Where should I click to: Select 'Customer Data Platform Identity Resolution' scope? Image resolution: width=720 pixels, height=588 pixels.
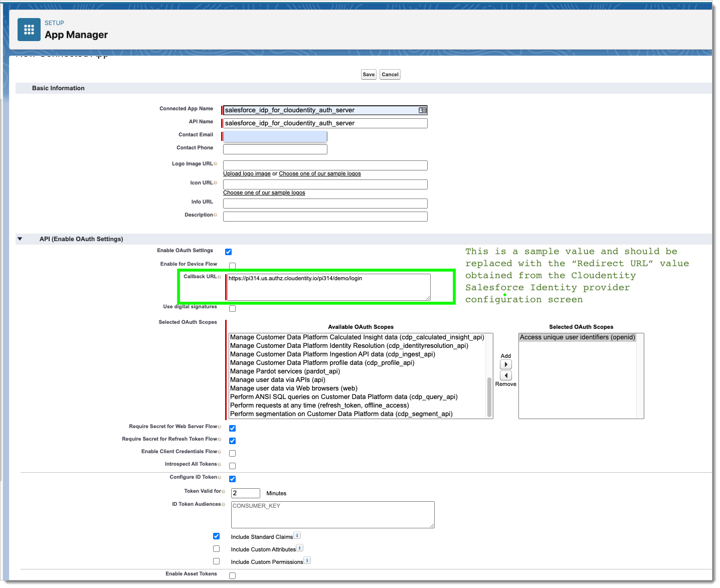(x=349, y=346)
